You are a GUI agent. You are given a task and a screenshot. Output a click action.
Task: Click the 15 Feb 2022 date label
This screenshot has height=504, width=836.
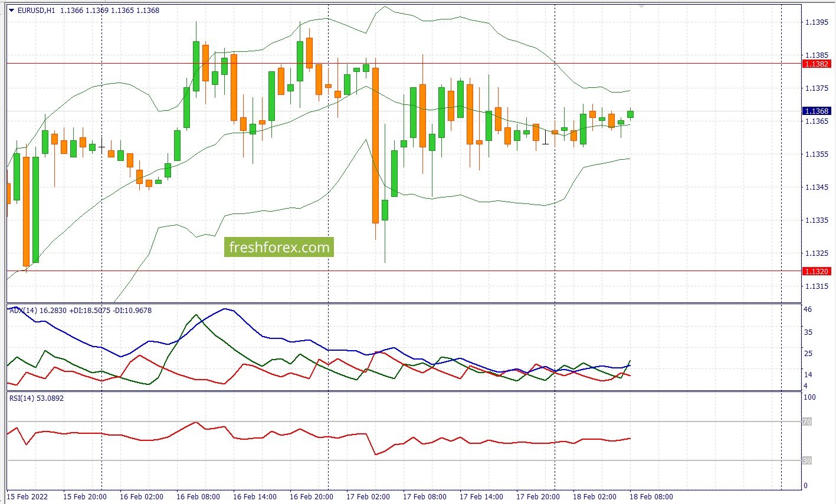[x=28, y=496]
